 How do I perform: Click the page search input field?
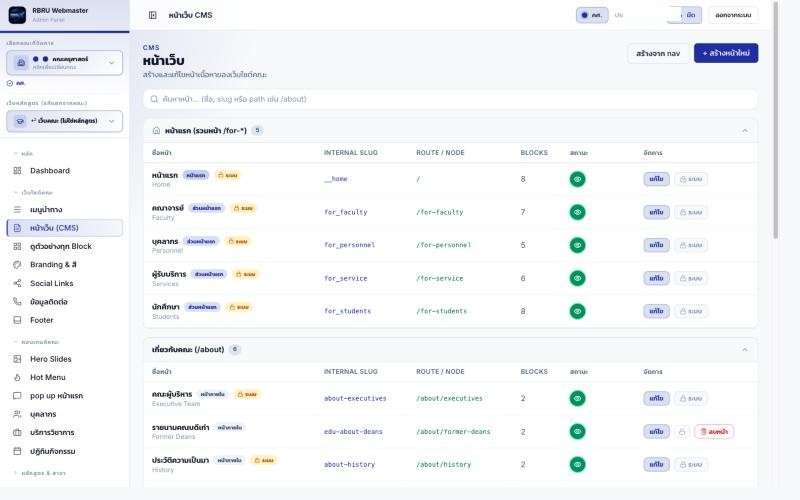(x=451, y=99)
